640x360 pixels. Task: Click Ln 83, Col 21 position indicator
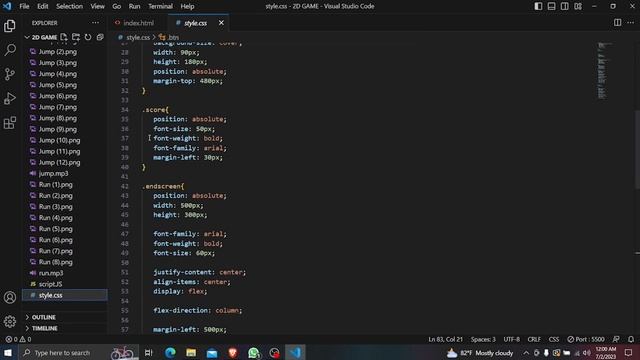coord(445,339)
